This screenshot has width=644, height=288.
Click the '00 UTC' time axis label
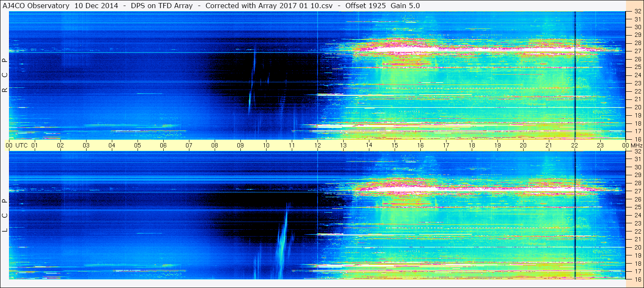(16, 145)
